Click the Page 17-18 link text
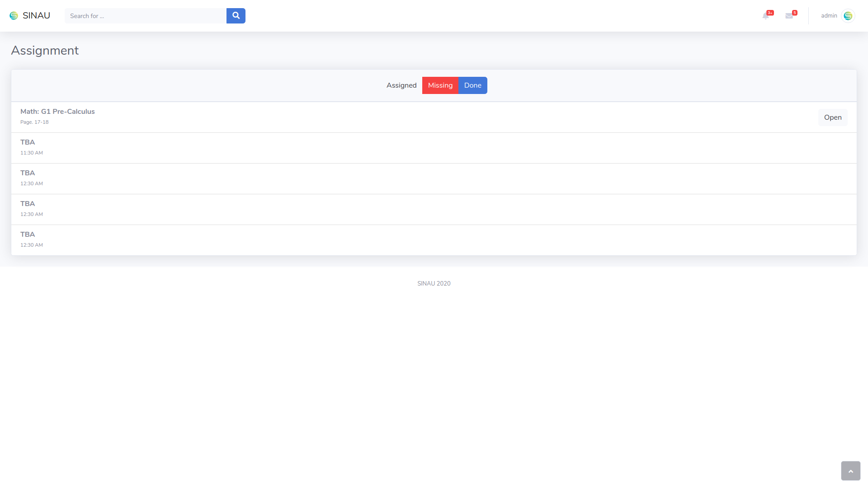The height and width of the screenshot is (488, 868). [34, 122]
